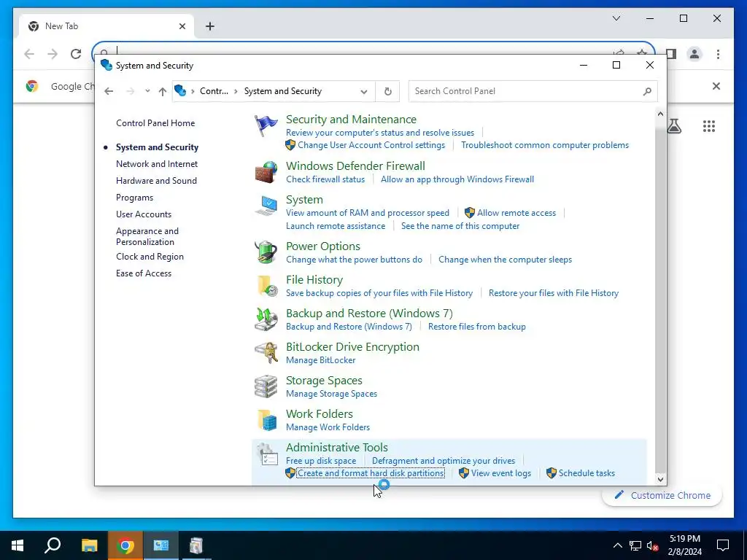Open Chrome profile avatar menu
This screenshot has height=560, width=747.
click(x=694, y=54)
